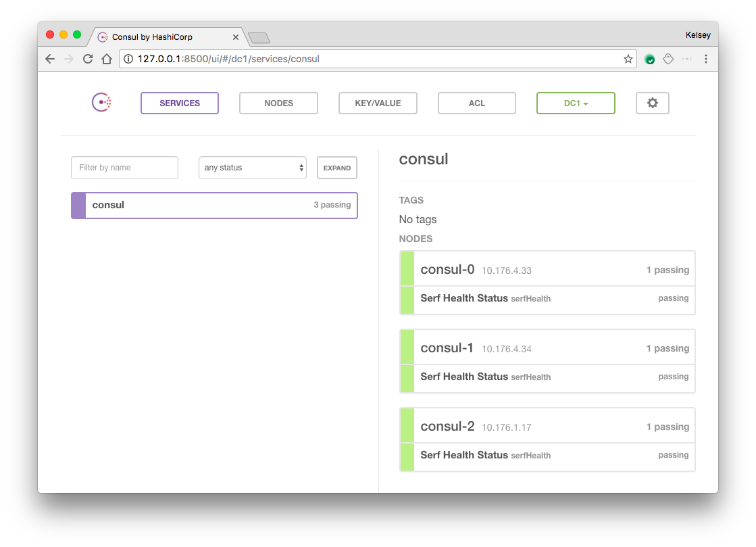Image resolution: width=756 pixels, height=547 pixels.
Task: Click the No tags text
Action: [418, 220]
